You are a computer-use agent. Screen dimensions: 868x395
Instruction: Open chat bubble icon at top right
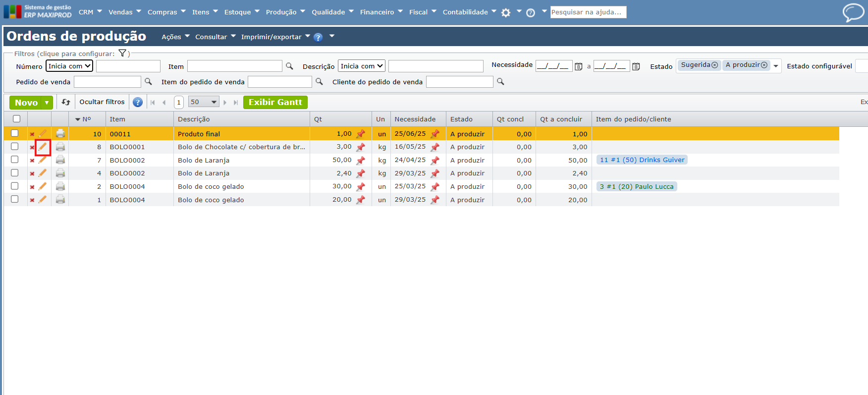tap(853, 12)
